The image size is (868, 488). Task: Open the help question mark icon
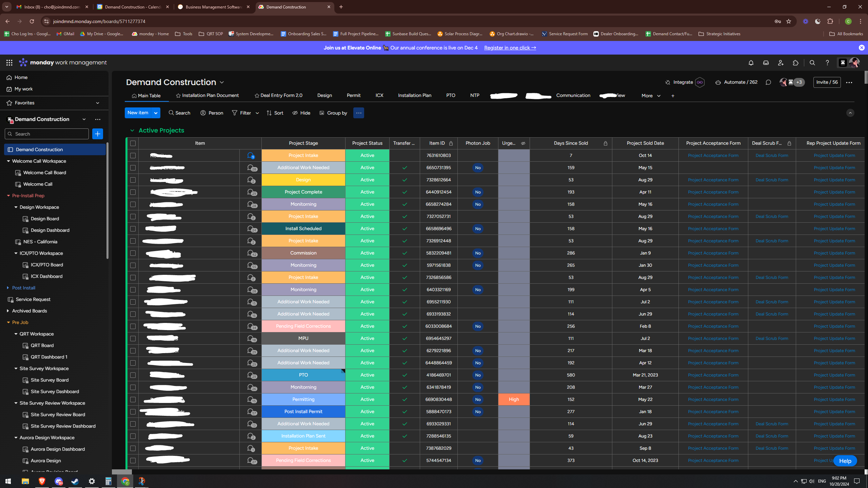tap(827, 63)
